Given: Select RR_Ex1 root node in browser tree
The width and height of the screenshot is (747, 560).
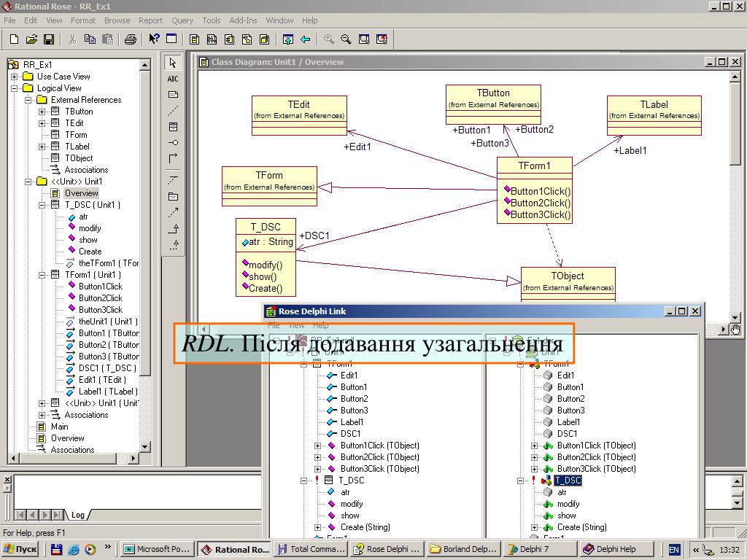Looking at the screenshot, I should [x=38, y=65].
